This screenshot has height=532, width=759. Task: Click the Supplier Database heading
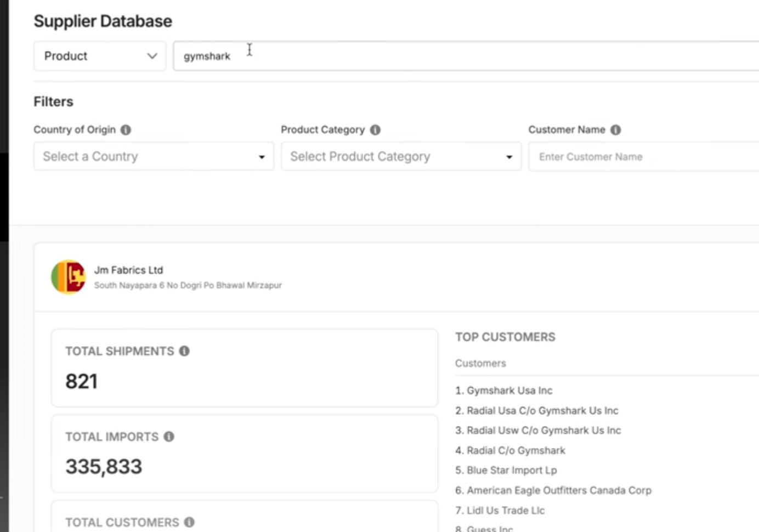coord(103,21)
